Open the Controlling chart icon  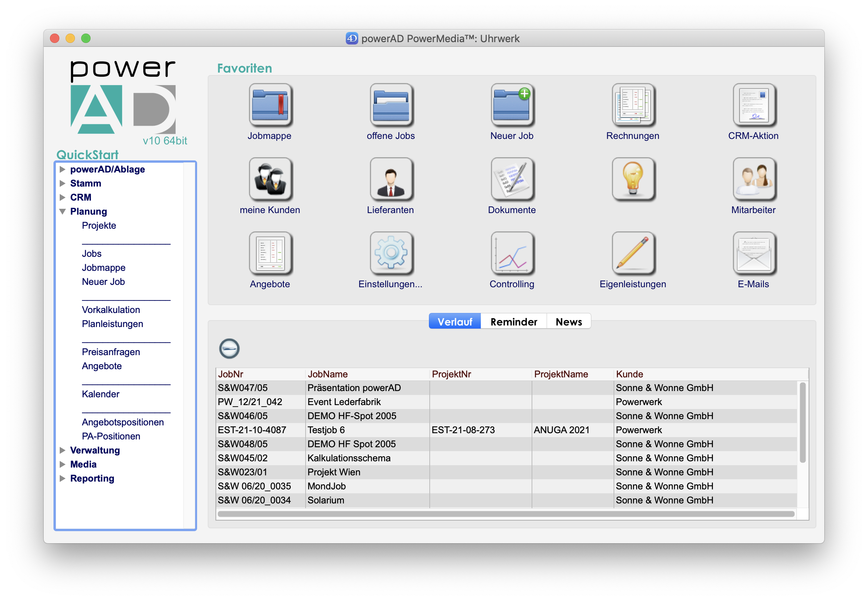[x=512, y=253]
